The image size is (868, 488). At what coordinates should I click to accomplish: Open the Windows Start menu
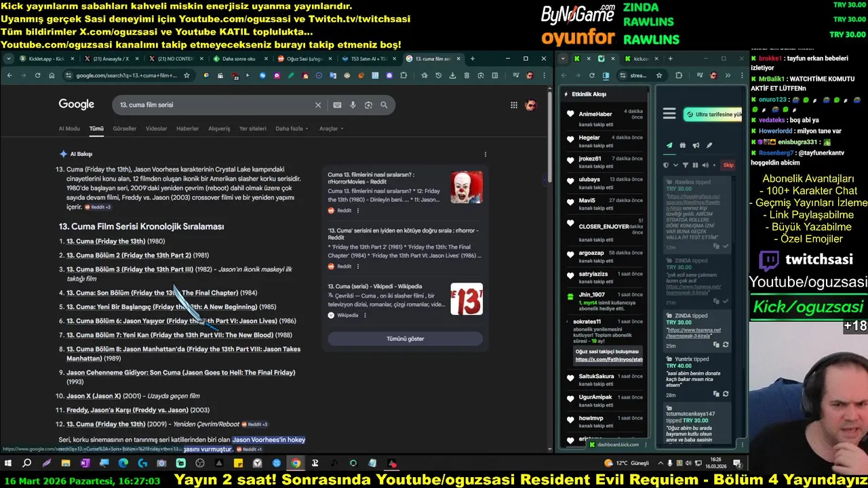[7, 464]
